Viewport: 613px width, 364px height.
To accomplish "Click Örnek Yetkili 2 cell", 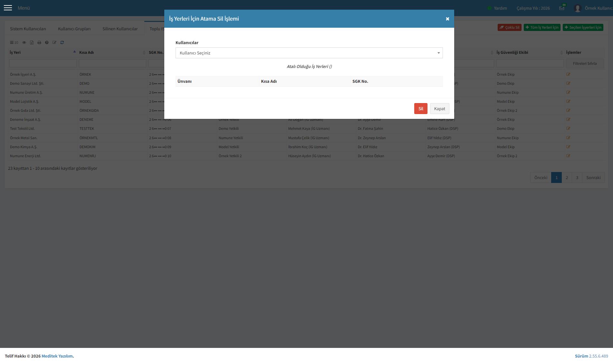I will point(230,156).
